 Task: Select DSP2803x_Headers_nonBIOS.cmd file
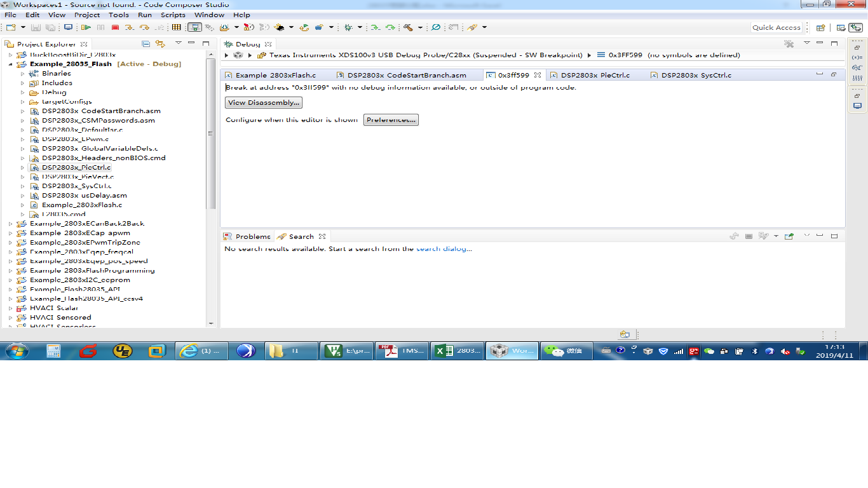(x=104, y=158)
